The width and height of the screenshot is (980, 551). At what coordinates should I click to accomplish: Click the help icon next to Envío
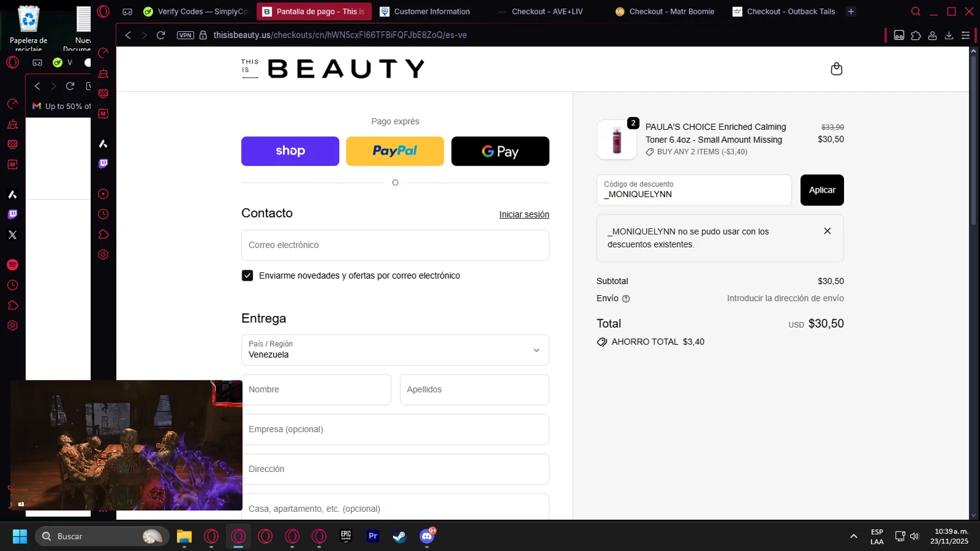626,299
